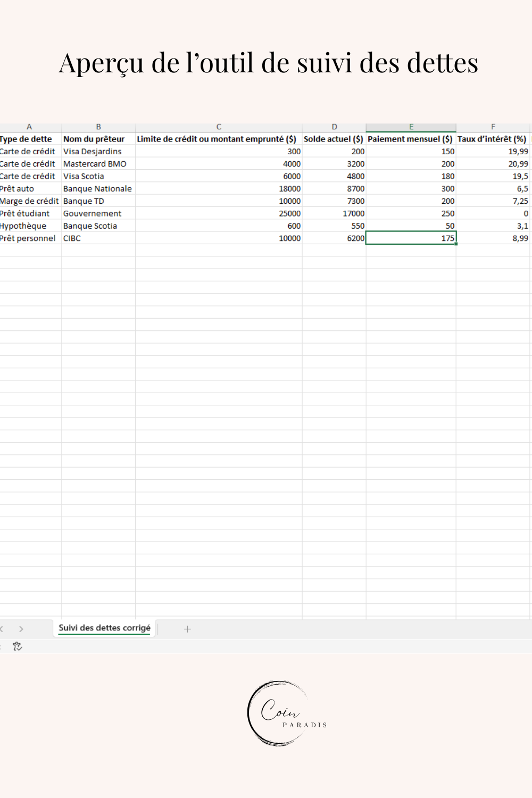Select the Visa Desjardins cell
Screen dimensions: 532x798
98,151
